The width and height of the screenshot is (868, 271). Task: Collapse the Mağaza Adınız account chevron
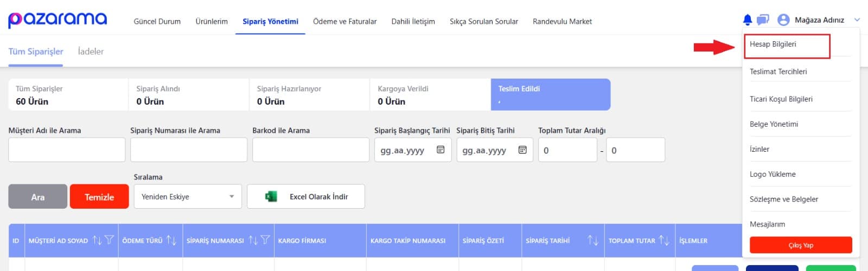pyautogui.click(x=857, y=20)
